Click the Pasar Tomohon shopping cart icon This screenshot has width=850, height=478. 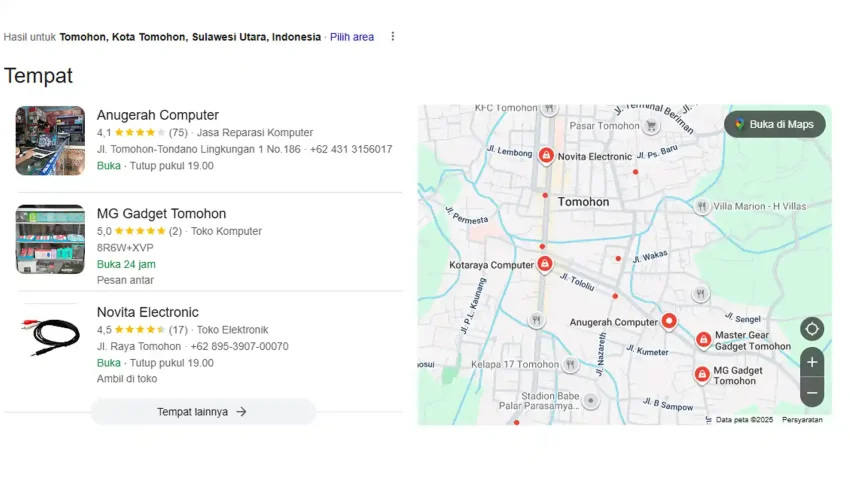coord(652,126)
